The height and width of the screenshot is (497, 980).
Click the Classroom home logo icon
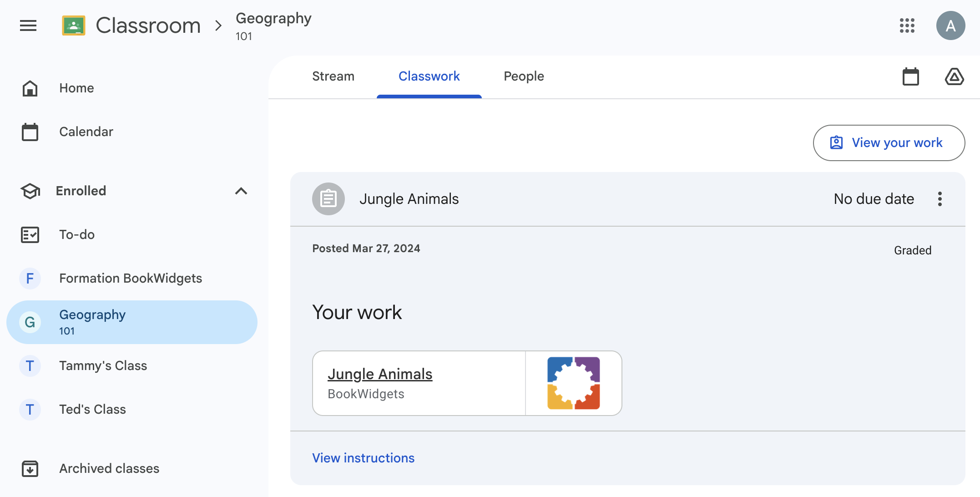point(74,25)
